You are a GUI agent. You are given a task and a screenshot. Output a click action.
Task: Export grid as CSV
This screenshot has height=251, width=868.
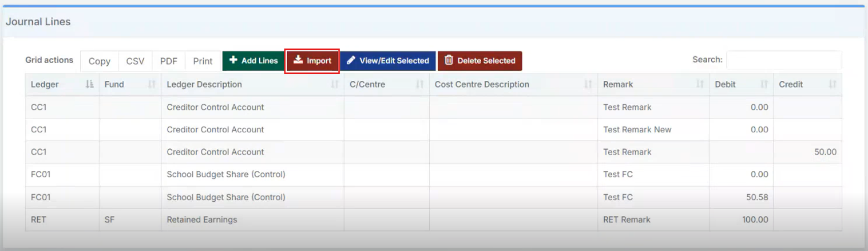pyautogui.click(x=135, y=61)
